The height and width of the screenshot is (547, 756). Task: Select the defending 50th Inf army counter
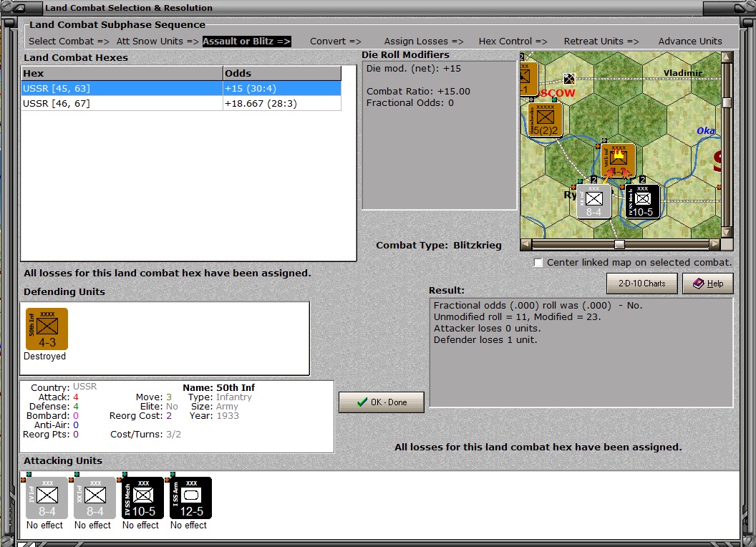pos(47,329)
